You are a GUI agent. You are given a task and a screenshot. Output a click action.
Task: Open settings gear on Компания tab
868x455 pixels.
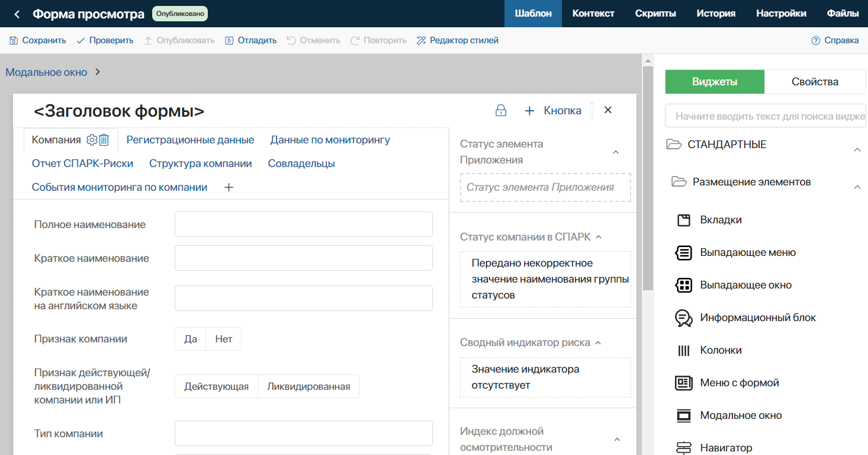92,140
